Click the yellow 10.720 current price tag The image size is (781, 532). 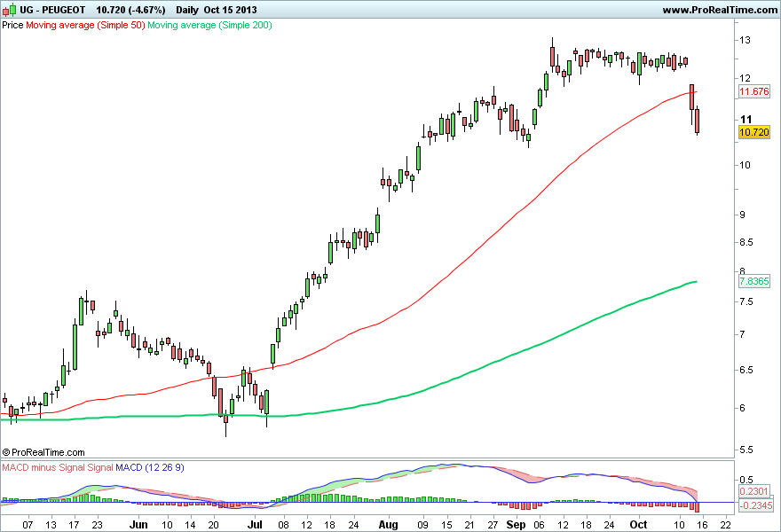click(754, 132)
